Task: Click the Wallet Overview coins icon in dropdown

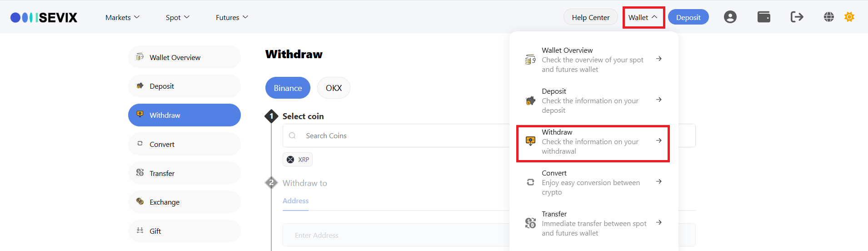Action: tap(530, 60)
